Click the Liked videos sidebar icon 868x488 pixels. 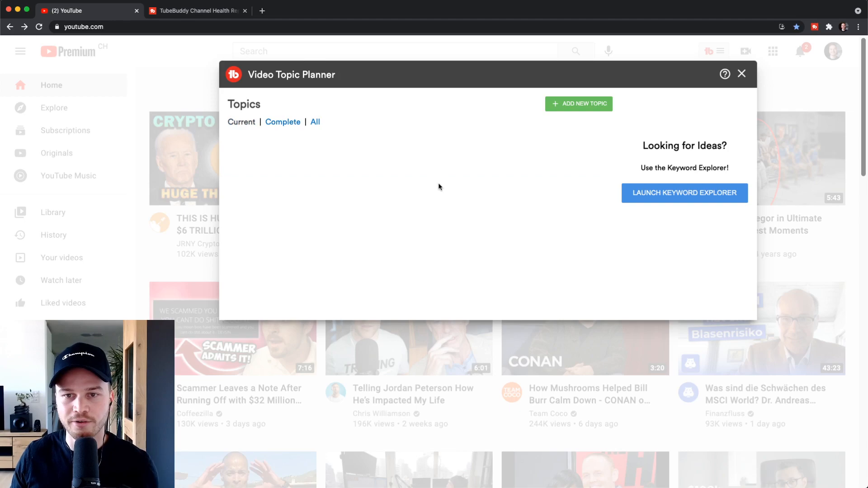[x=20, y=303]
